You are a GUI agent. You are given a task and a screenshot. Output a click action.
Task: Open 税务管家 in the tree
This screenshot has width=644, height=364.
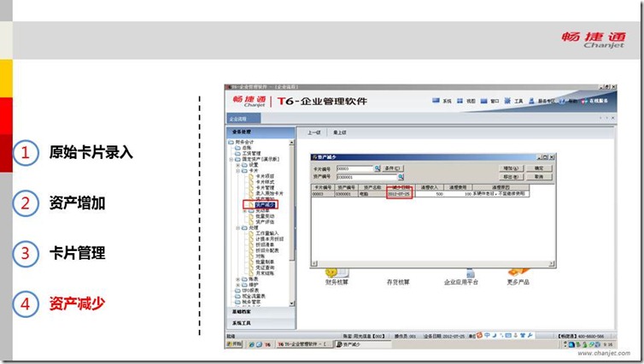pyautogui.click(x=248, y=302)
